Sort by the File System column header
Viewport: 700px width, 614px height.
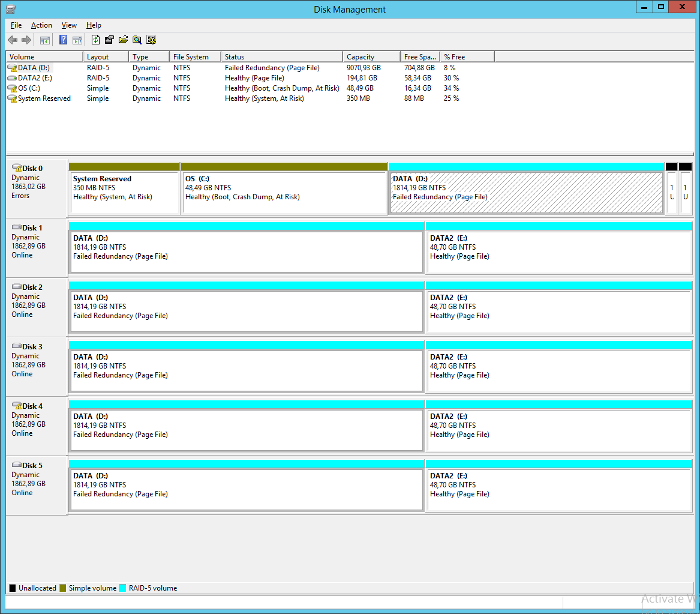pyautogui.click(x=195, y=56)
